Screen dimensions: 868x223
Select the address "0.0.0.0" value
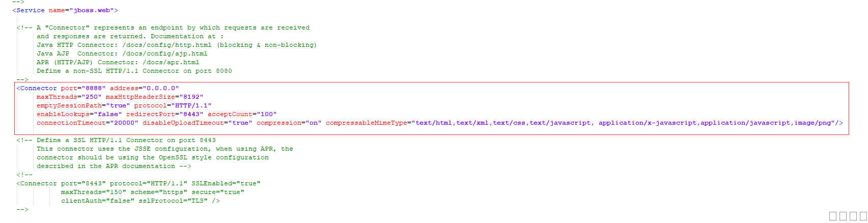pos(161,88)
